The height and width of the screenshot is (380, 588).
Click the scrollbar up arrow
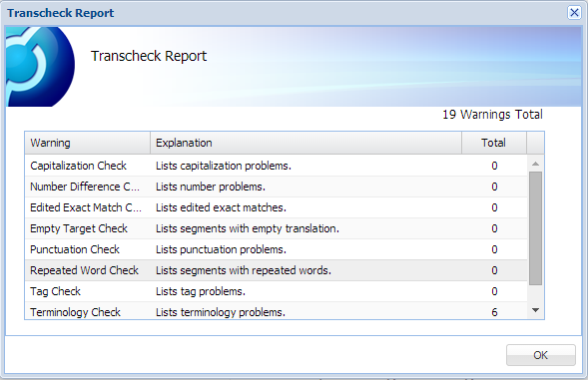(x=535, y=164)
